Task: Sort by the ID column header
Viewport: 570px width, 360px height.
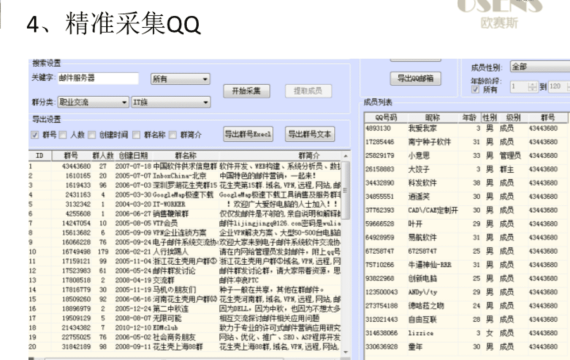Action: [x=40, y=156]
